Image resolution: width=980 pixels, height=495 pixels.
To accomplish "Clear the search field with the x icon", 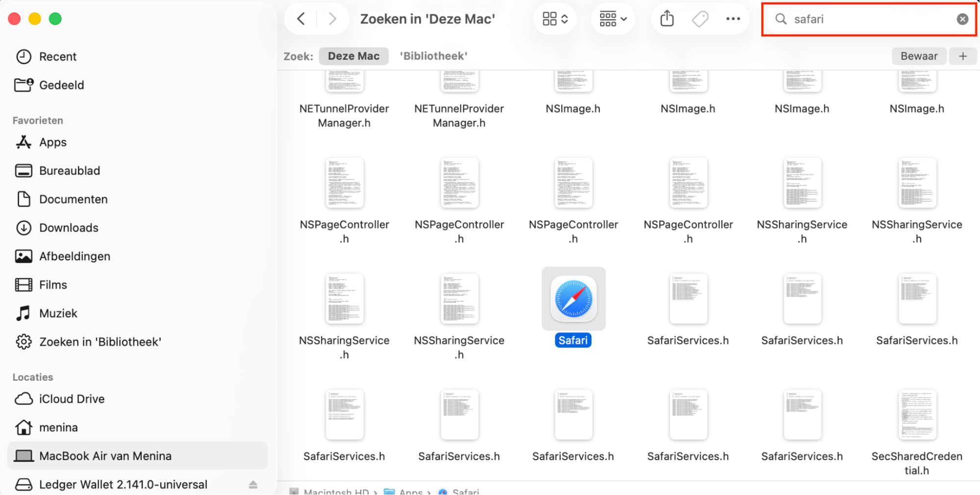I will click(961, 19).
